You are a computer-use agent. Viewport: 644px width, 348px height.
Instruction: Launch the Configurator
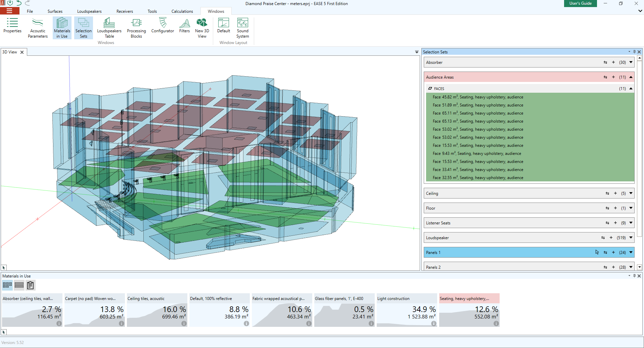(x=162, y=28)
